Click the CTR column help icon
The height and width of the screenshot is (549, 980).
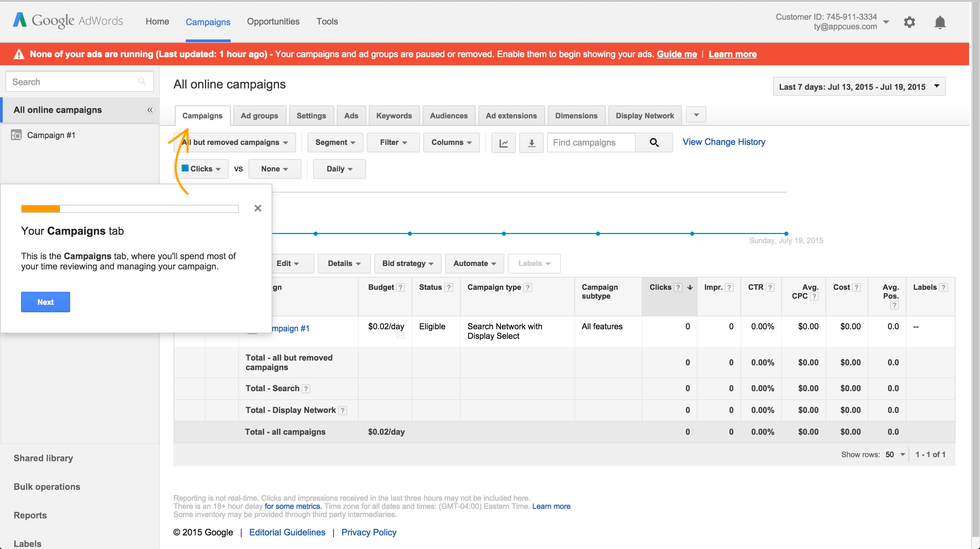770,287
